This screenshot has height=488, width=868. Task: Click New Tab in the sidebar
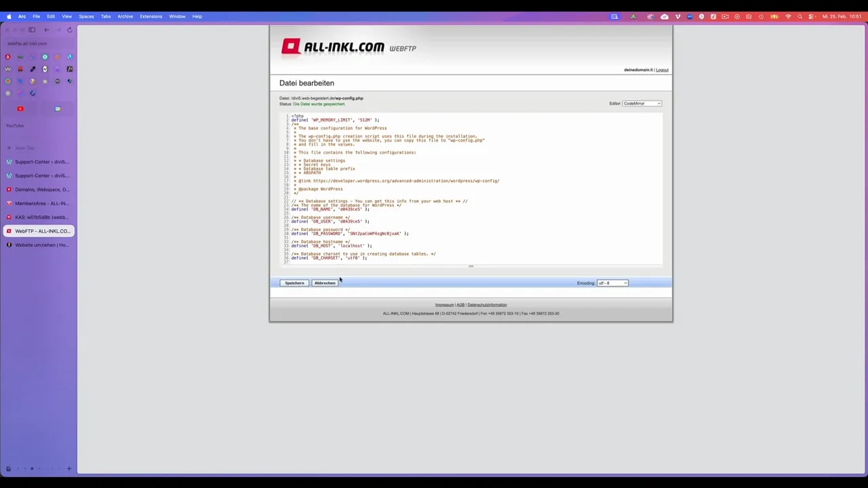(24, 148)
